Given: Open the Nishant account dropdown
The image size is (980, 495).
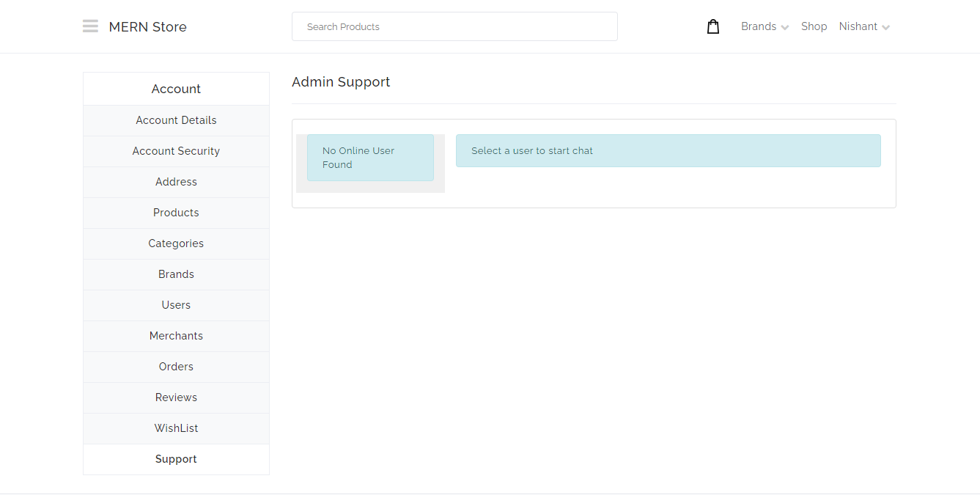Looking at the screenshot, I should coord(858,26).
